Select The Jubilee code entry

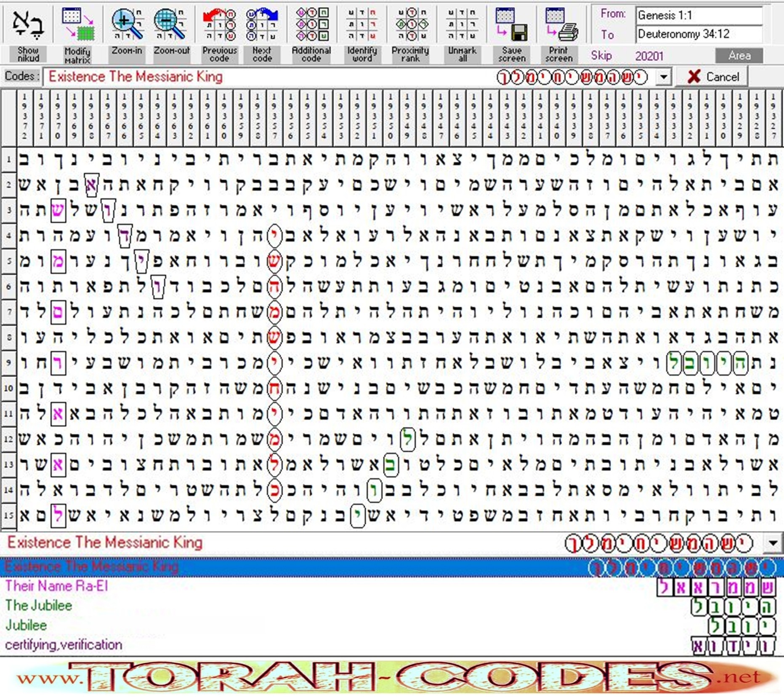pyautogui.click(x=392, y=606)
